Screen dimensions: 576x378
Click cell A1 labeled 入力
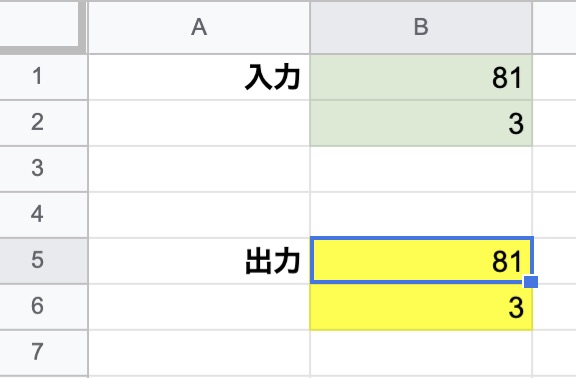tap(199, 77)
